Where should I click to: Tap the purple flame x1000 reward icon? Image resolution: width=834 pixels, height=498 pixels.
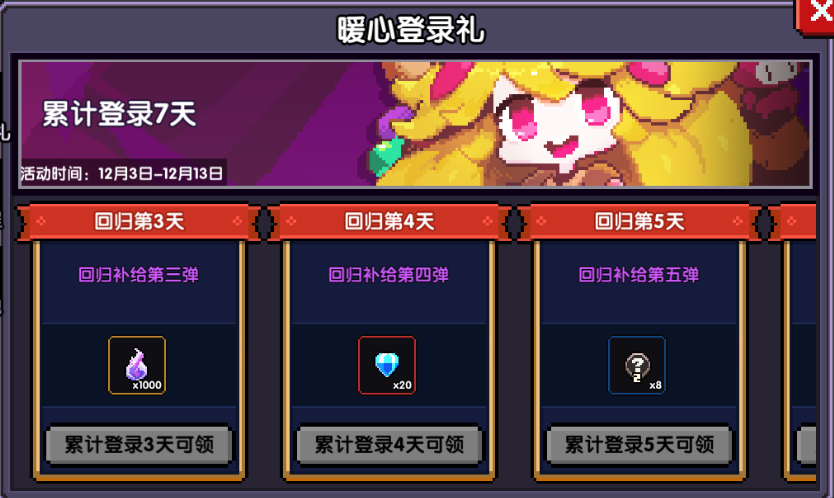(x=137, y=366)
